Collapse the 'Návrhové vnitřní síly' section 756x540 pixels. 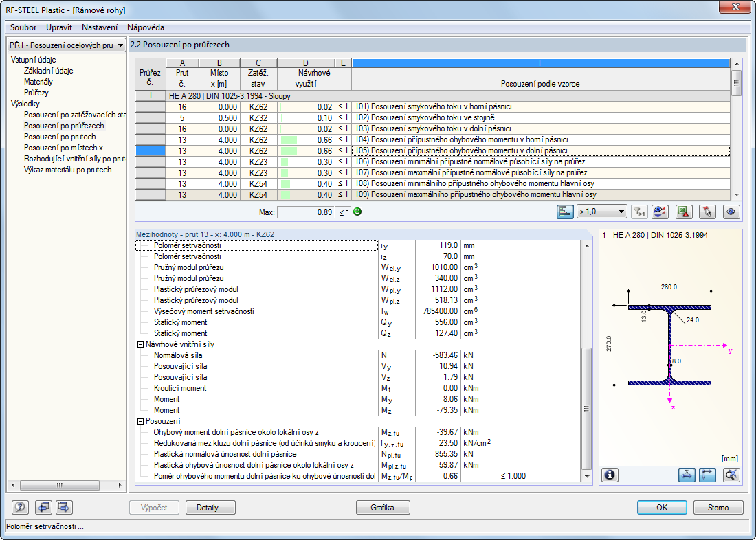(x=141, y=345)
